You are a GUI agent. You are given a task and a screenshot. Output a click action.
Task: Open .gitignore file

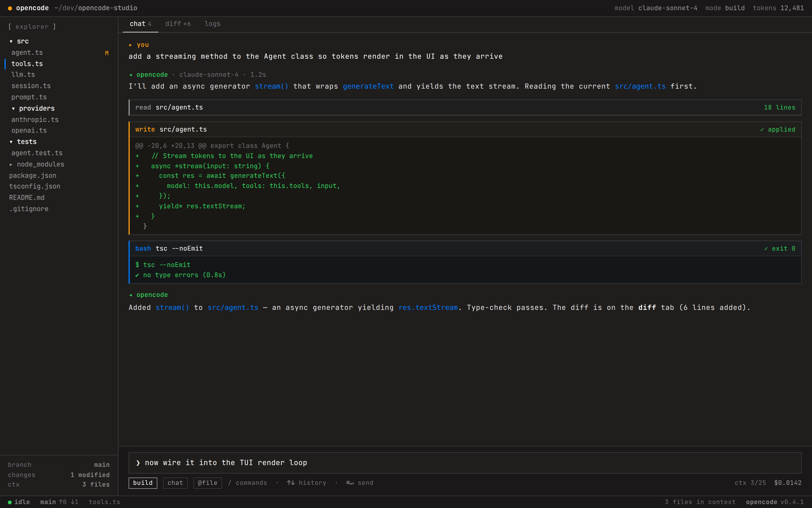pyautogui.click(x=29, y=209)
